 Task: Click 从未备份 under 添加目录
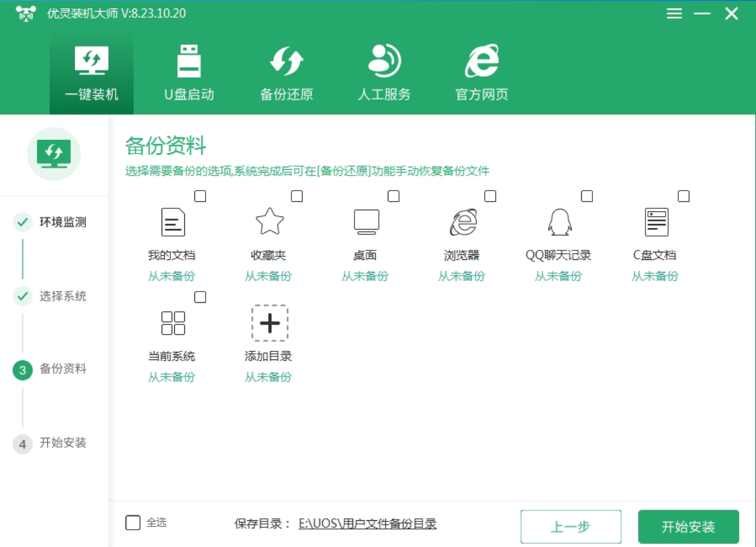pyautogui.click(x=268, y=377)
